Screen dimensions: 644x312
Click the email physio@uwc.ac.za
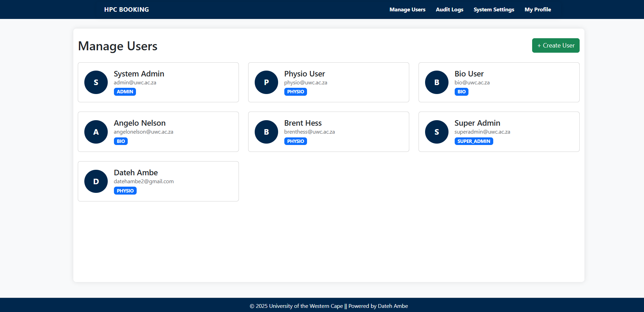306,83
